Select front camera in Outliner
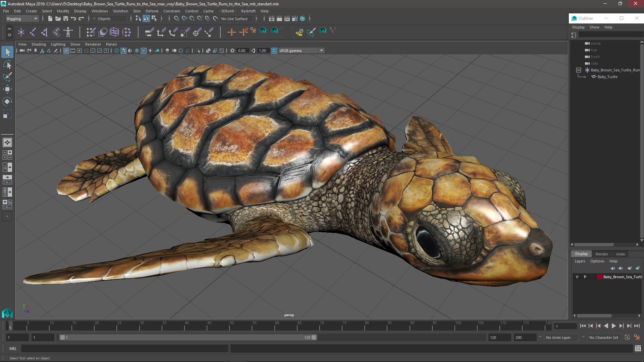Viewport: 644px width, 362px height. 595,57
